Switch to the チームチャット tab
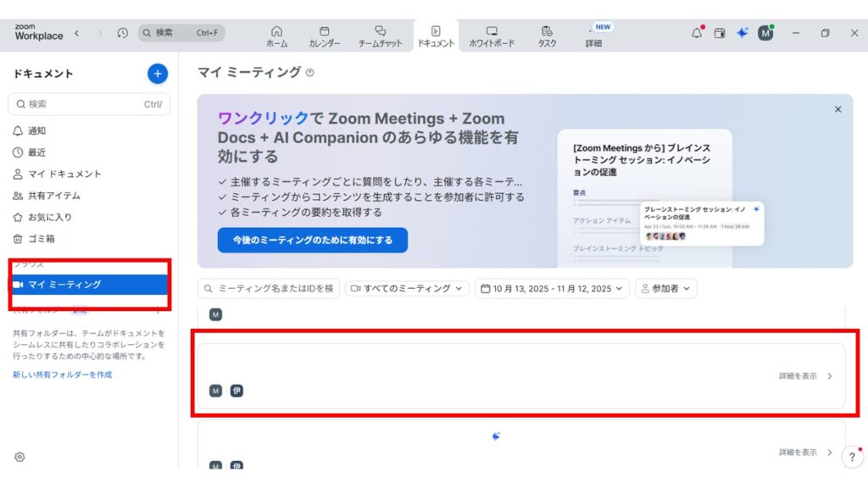 point(380,36)
